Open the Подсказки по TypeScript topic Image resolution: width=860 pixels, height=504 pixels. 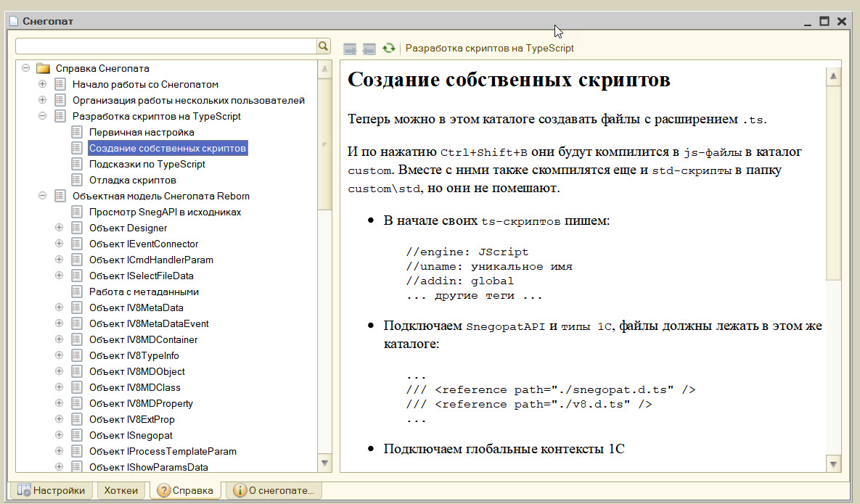147,164
